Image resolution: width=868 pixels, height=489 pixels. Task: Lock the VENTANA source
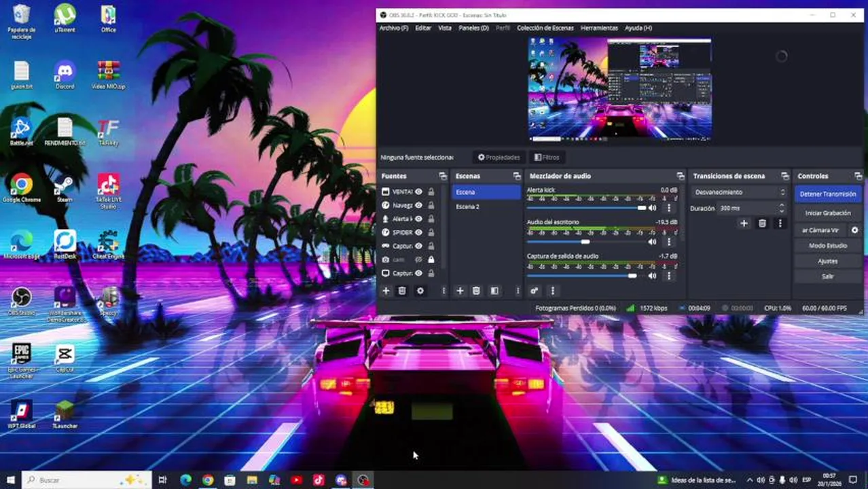[x=431, y=192]
